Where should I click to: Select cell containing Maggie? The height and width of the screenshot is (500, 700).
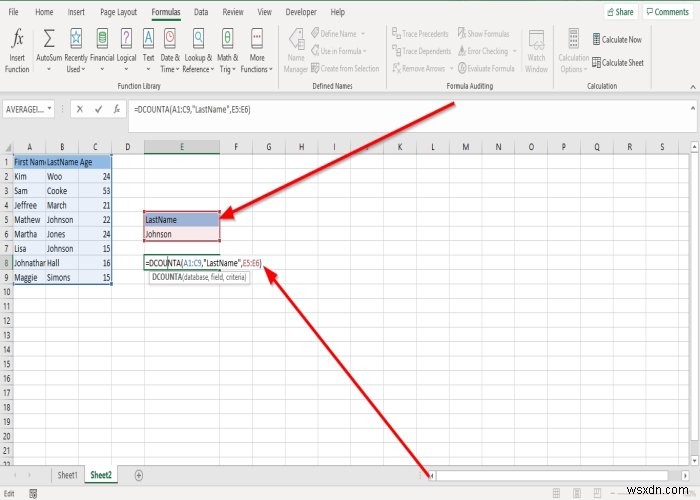coord(29,277)
